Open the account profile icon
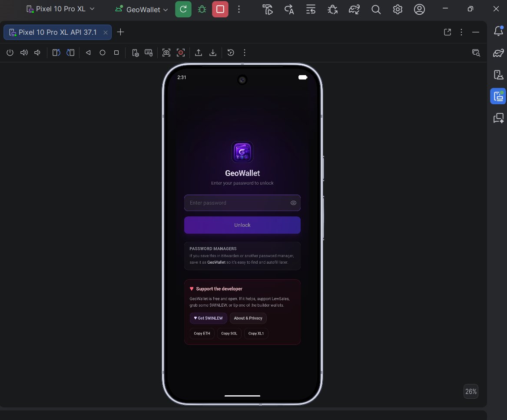This screenshot has height=420, width=507. coord(419,10)
